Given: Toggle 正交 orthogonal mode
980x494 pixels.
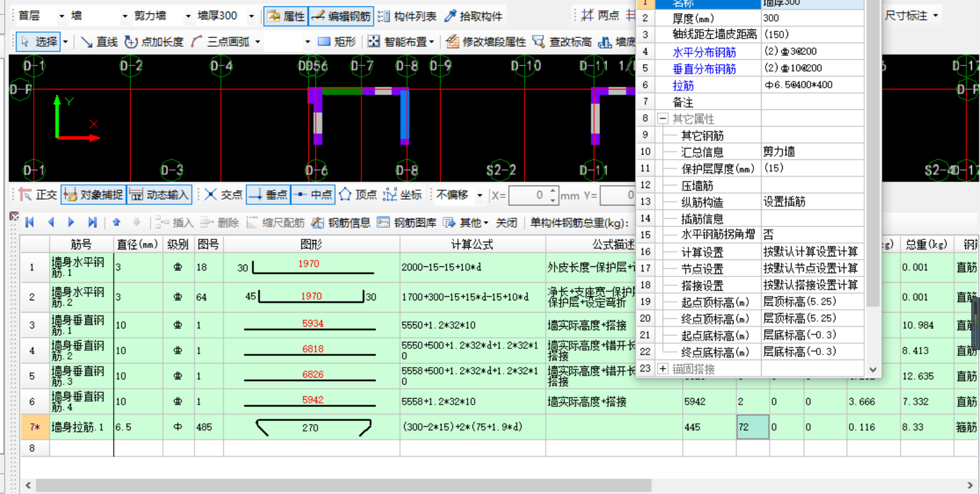Looking at the screenshot, I should tap(37, 195).
